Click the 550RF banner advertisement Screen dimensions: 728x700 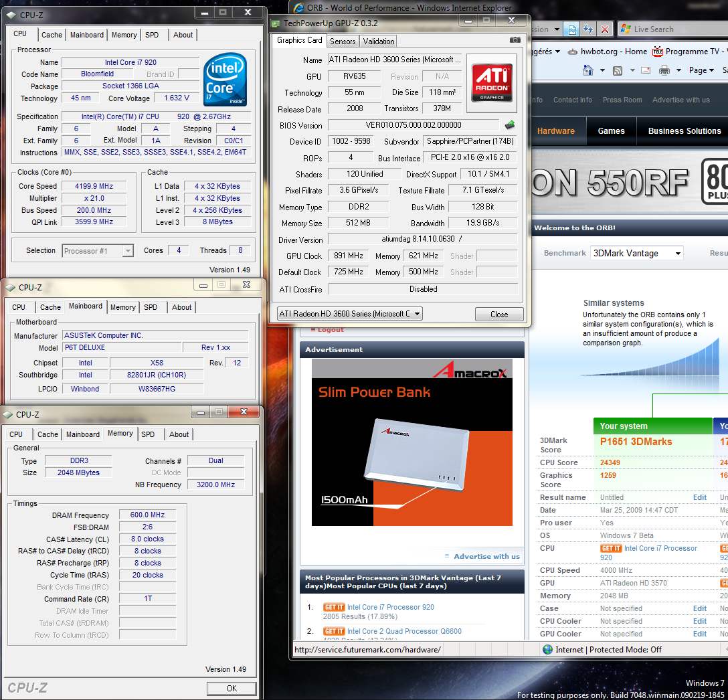630,182
